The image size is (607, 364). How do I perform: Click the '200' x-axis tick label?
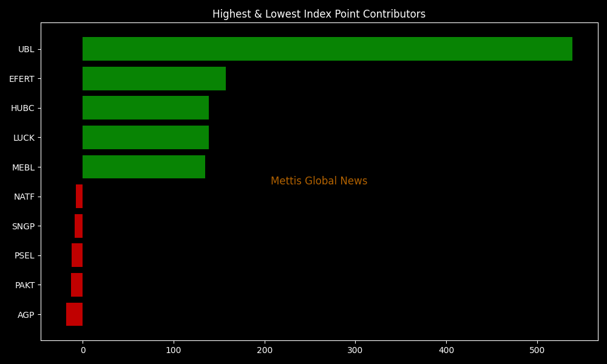pyautogui.click(x=265, y=351)
